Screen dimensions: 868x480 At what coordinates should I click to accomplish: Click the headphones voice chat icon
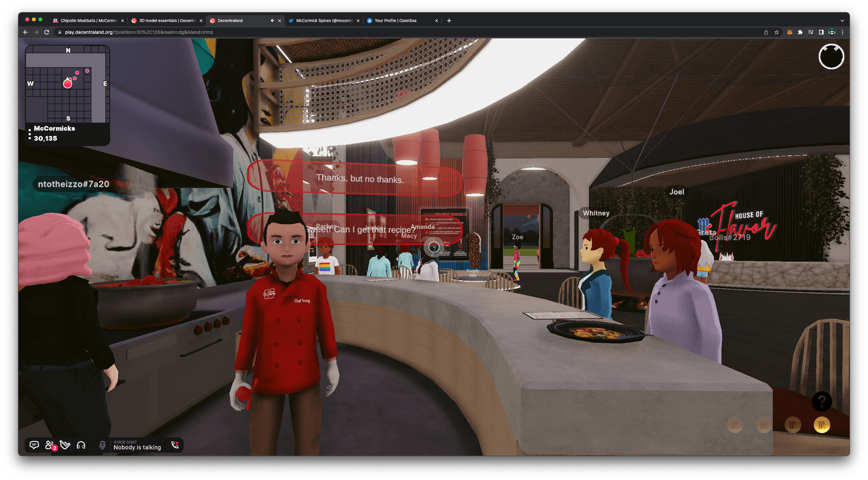click(x=81, y=445)
